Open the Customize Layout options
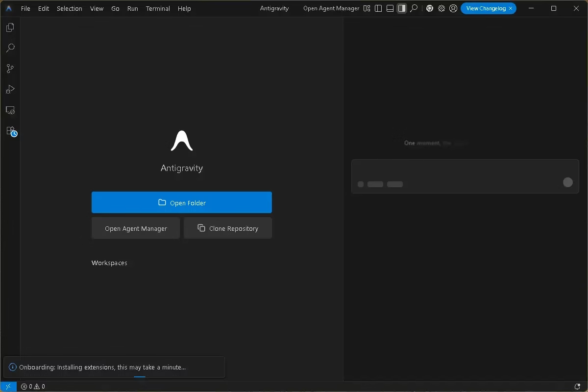This screenshot has width=588, height=392. (367, 8)
